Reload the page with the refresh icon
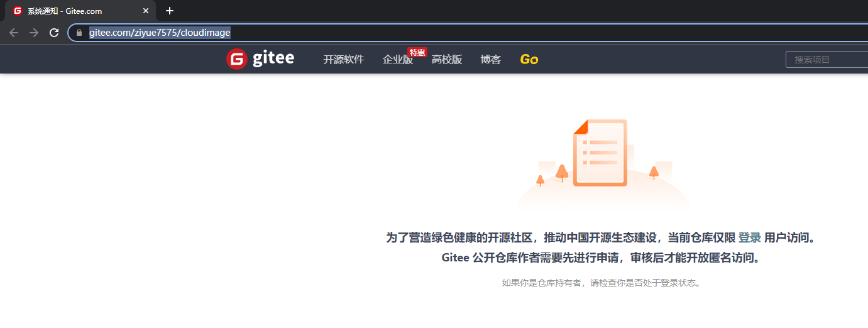 tap(54, 32)
